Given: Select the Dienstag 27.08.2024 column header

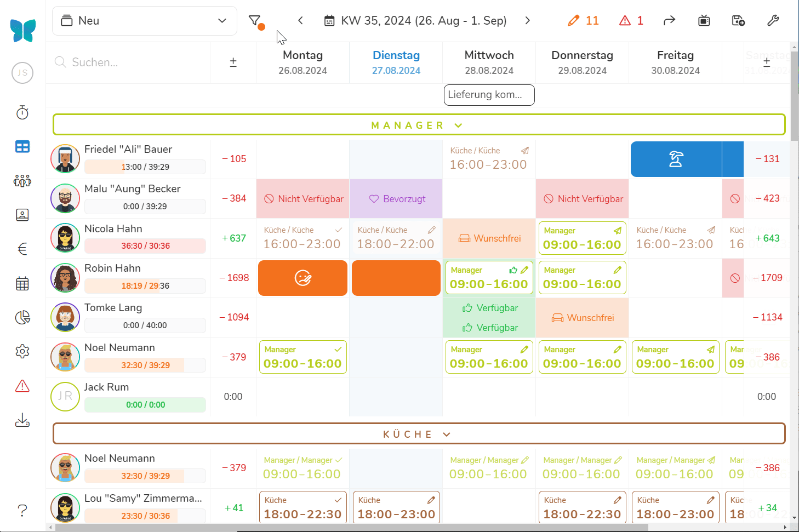Looking at the screenshot, I should pos(396,62).
